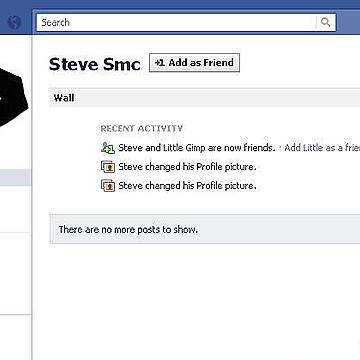Click the +1 Add as Friend button
This screenshot has width=360, height=360.
click(x=194, y=62)
